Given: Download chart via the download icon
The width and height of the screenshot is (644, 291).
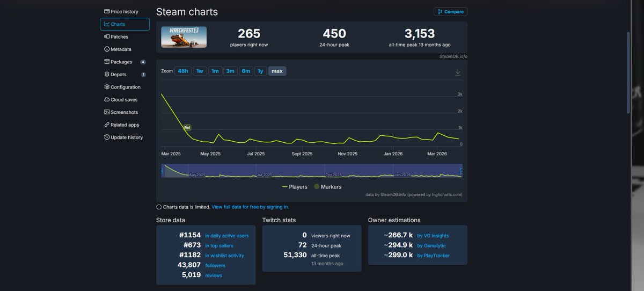Looking at the screenshot, I should 458,72.
